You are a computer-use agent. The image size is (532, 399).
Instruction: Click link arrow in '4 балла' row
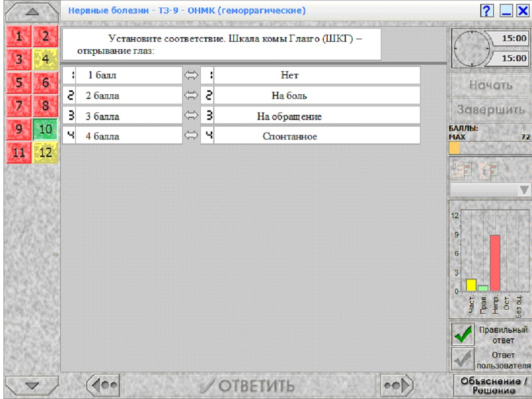(191, 136)
